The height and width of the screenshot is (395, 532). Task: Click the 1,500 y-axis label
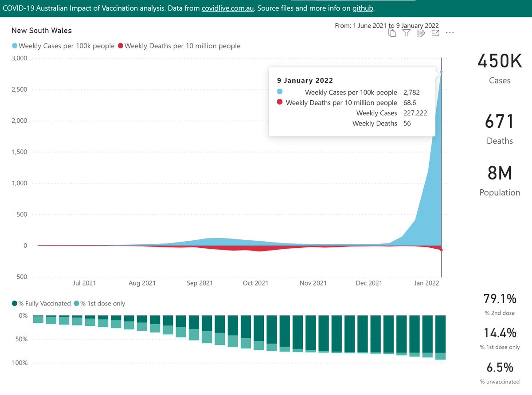(20, 152)
